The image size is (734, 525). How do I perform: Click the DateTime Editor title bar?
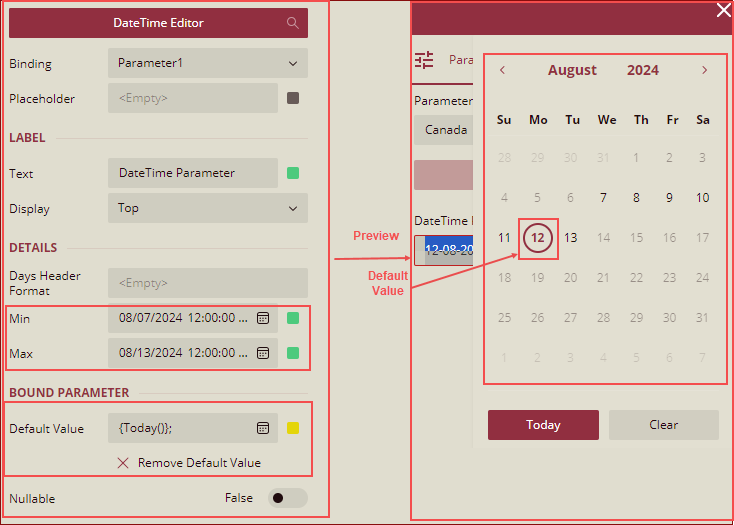pyautogui.click(x=158, y=23)
